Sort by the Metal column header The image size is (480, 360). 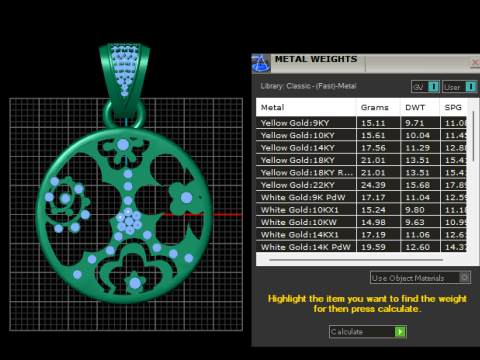(306, 107)
